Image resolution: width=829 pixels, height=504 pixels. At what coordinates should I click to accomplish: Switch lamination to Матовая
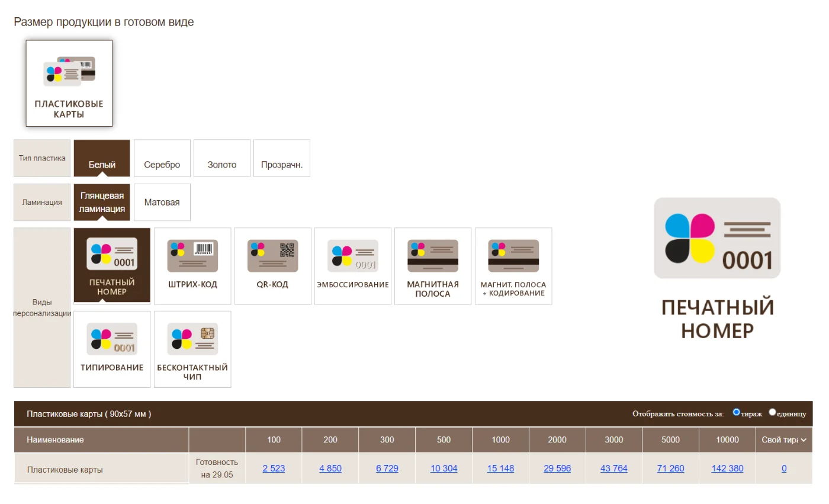pyautogui.click(x=162, y=202)
